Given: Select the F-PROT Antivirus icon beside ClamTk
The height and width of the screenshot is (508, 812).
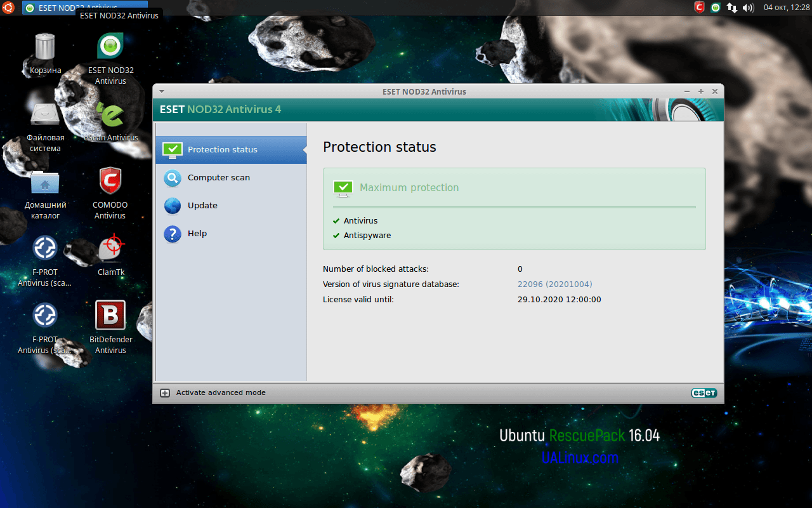Looking at the screenshot, I should [45, 261].
